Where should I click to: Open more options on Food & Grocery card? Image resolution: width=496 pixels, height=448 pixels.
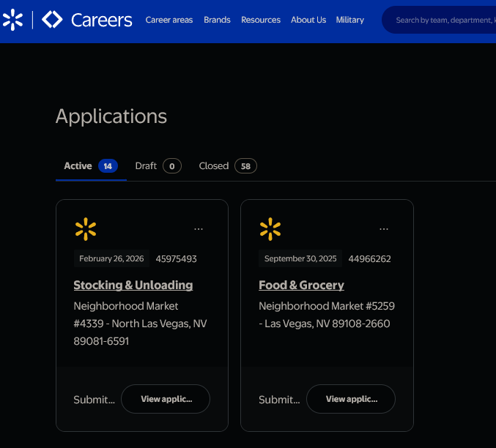click(x=384, y=229)
